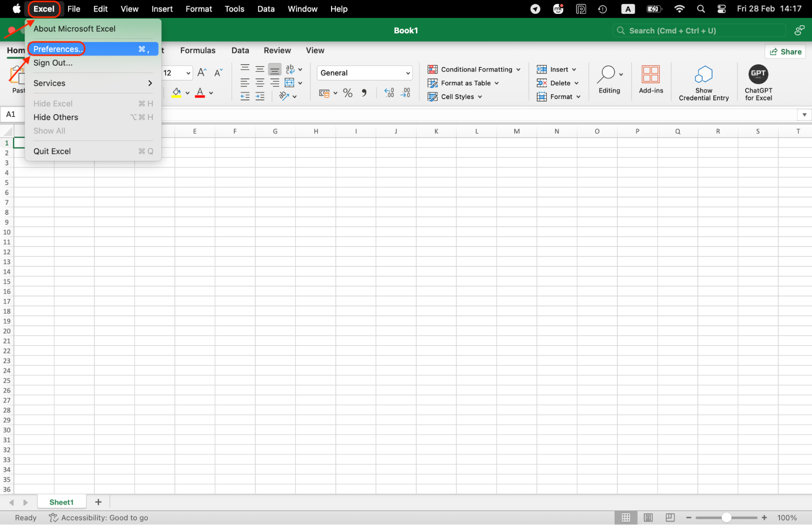Open Conditional Formatting options
The height and width of the screenshot is (525, 812).
pos(474,69)
